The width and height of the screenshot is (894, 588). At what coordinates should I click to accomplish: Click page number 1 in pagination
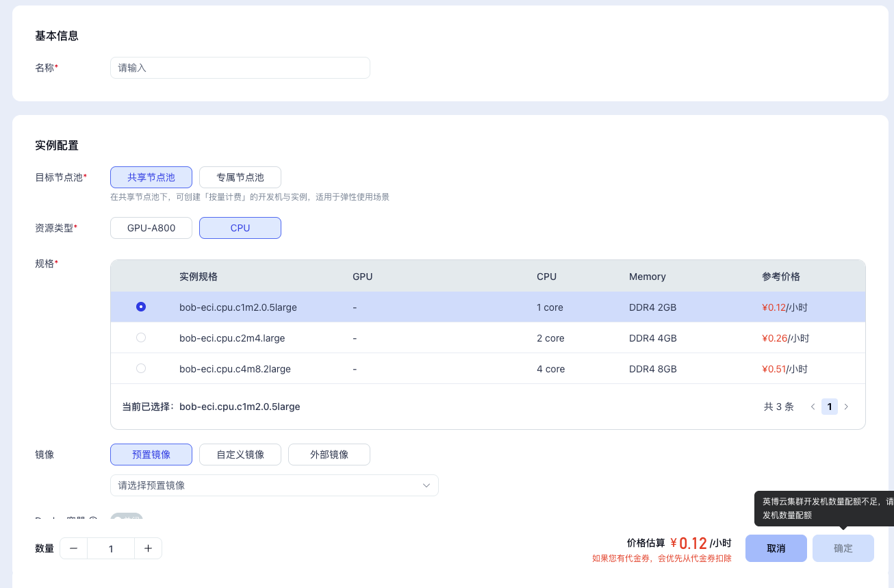[829, 407]
